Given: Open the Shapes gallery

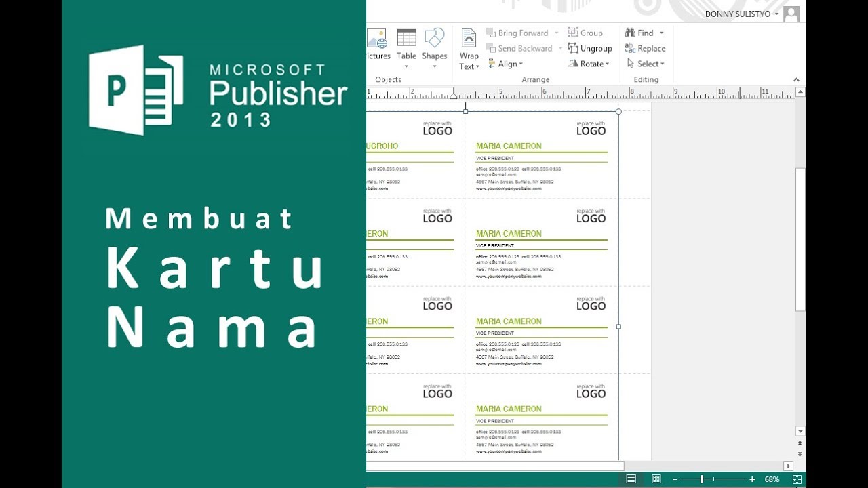Looking at the screenshot, I should pos(434,47).
